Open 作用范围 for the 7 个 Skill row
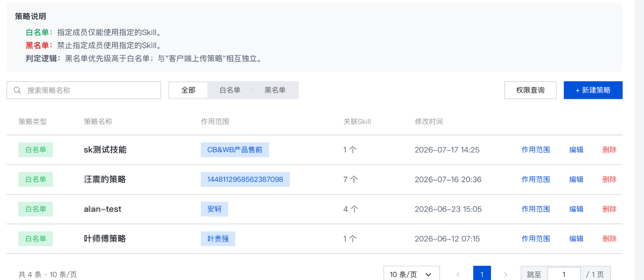This screenshot has width=644, height=280. pos(536,179)
